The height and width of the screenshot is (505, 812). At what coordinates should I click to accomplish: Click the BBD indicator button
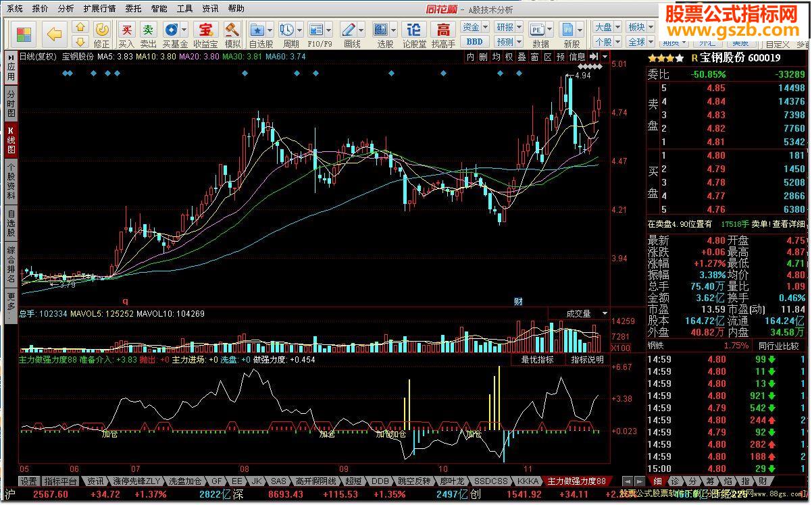475,41
